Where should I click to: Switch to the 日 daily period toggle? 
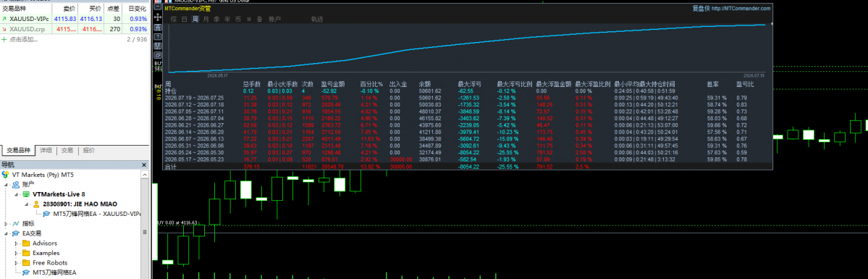click(185, 19)
